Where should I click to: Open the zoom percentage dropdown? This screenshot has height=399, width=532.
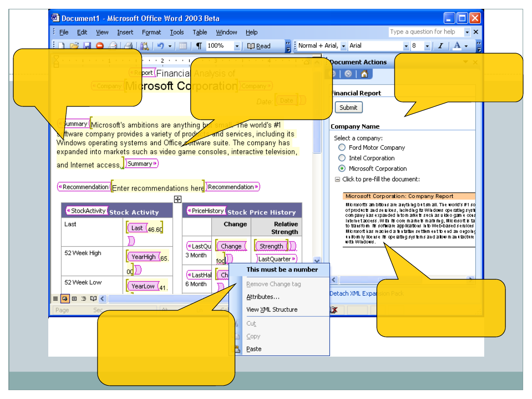[237, 46]
